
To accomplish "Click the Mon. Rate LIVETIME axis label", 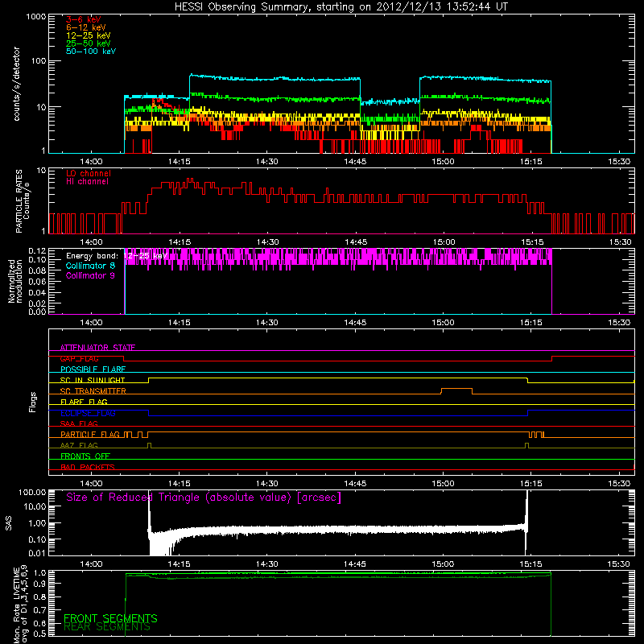I will 21,605.
